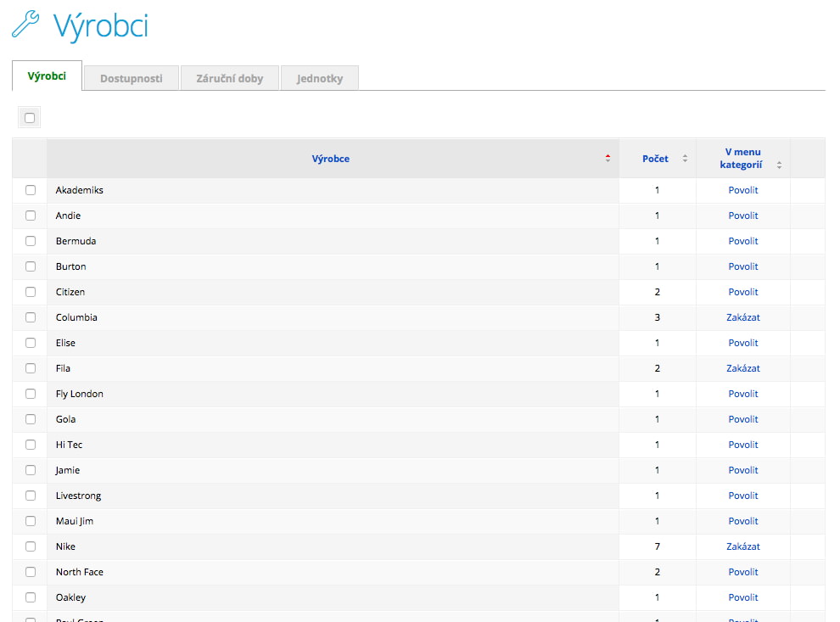Open the Záruční doby tab
This screenshot has height=622, width=840.
tap(230, 78)
